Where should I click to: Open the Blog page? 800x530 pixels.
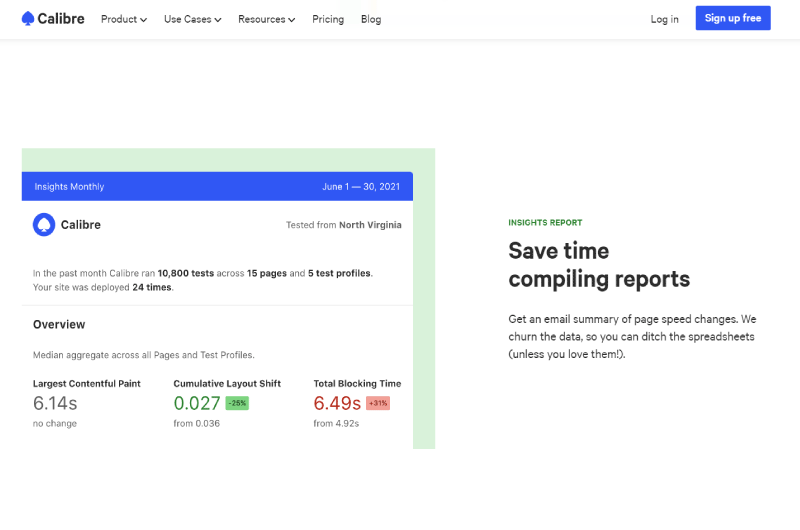coord(371,19)
